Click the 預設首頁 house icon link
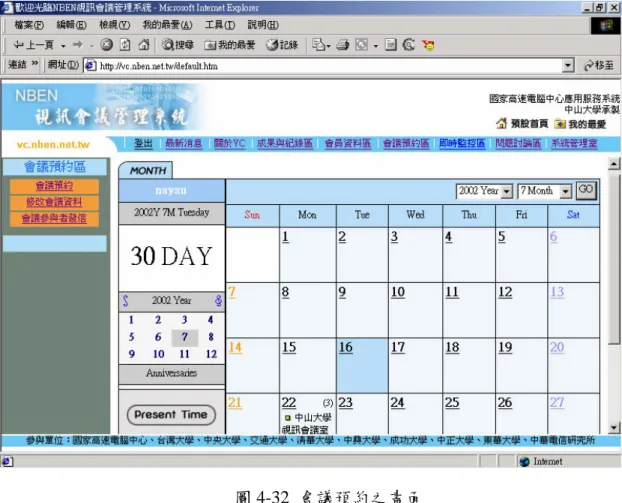This screenshot has height=503, width=622. coord(521,124)
